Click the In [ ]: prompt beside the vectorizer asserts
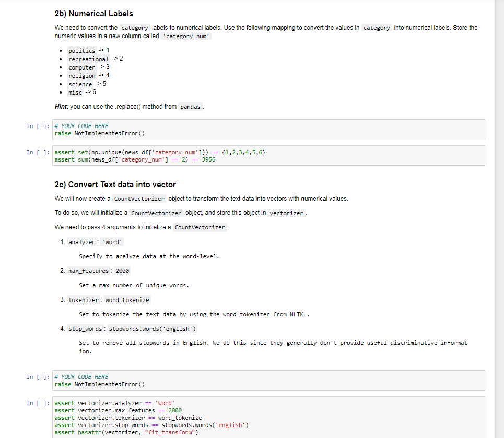The image size is (504, 438). click(34, 403)
